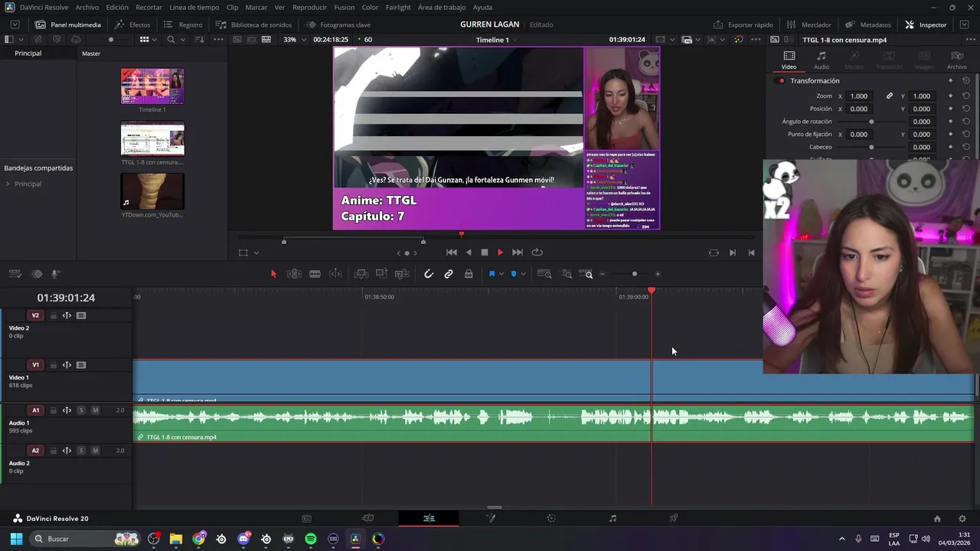Play in reverse button
Screen dimensions: 980x551
point(469,253)
